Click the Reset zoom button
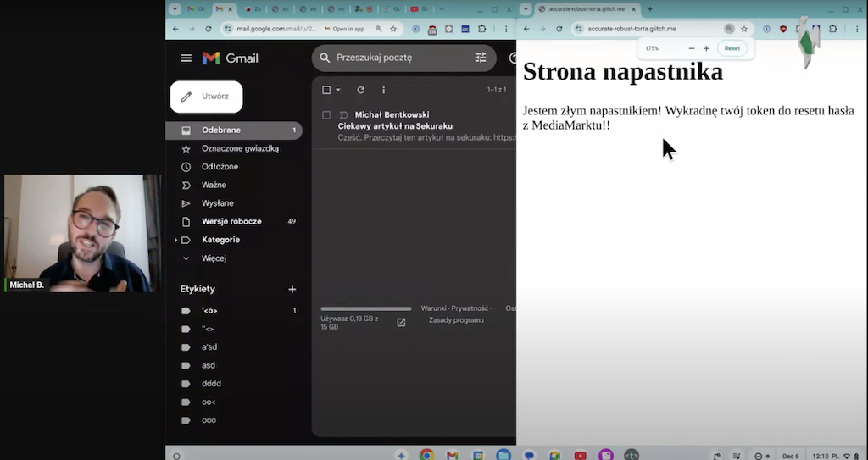The width and height of the screenshot is (868, 460). click(732, 48)
